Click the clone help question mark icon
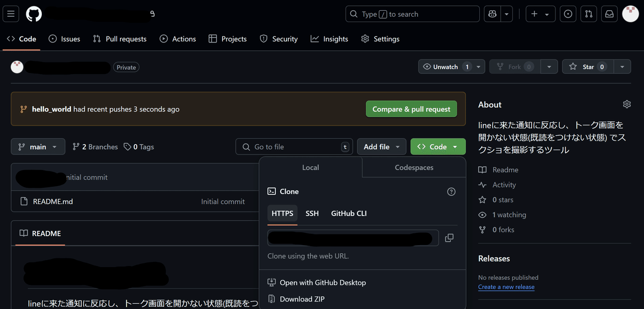Screen dimensions: 644x309 coord(451,191)
